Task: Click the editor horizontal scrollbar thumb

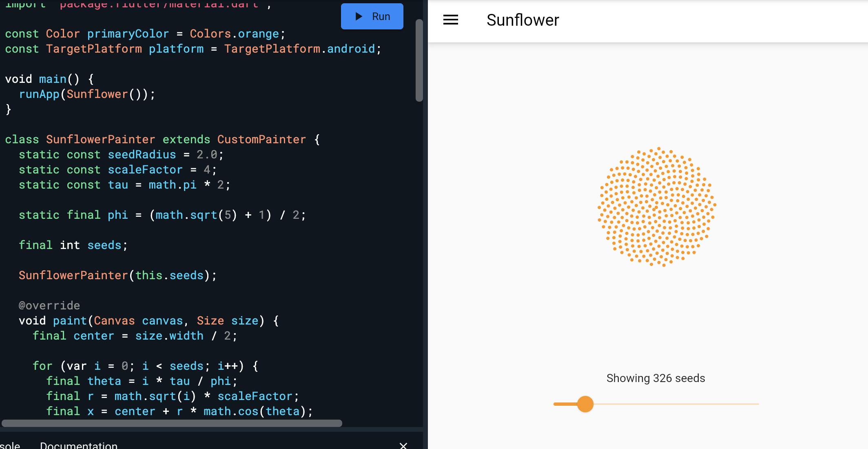Action: click(x=171, y=423)
